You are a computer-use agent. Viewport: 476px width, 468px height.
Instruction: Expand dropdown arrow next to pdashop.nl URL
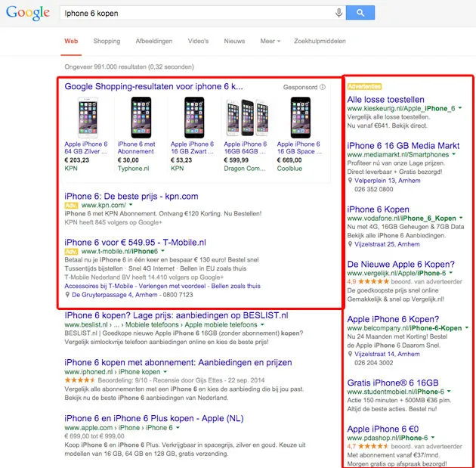coord(433,438)
